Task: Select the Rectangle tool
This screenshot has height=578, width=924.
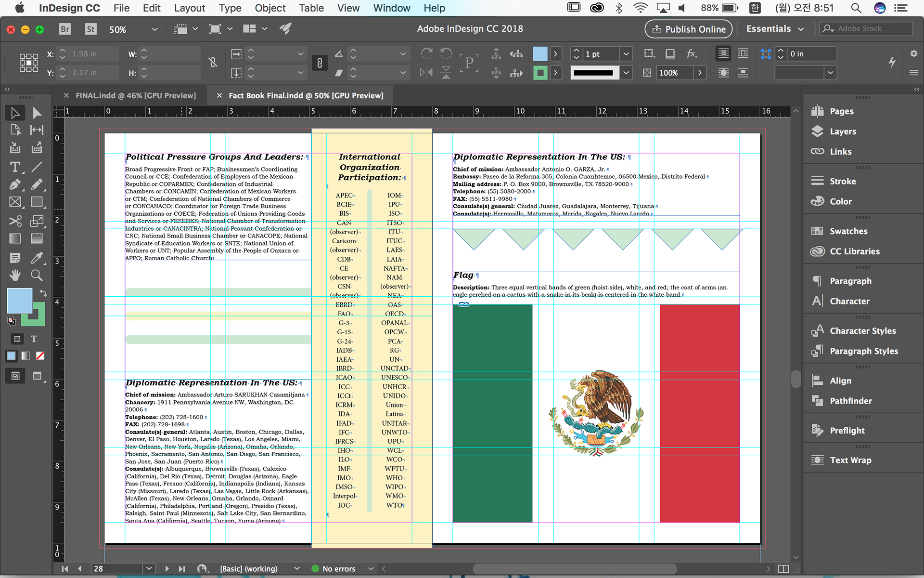Action: tap(37, 202)
